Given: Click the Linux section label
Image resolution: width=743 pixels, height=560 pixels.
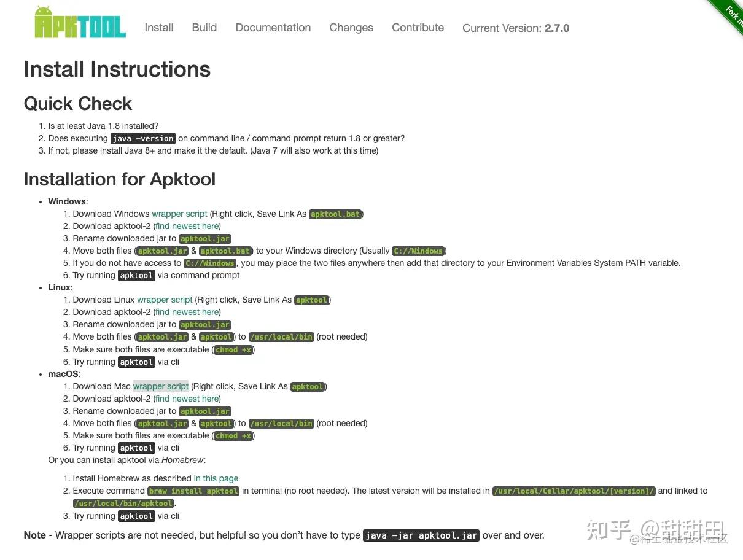Looking at the screenshot, I should coord(59,287).
